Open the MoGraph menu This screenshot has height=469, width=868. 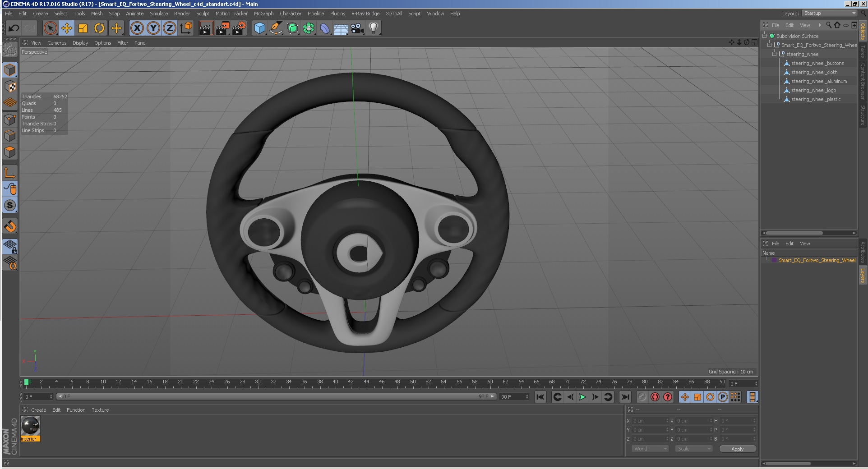click(x=263, y=14)
